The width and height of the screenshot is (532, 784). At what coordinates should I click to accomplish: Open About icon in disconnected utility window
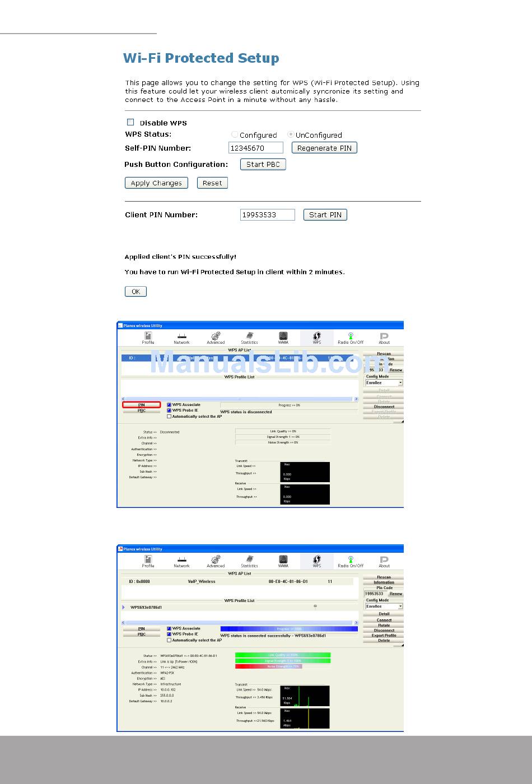[x=384, y=338]
